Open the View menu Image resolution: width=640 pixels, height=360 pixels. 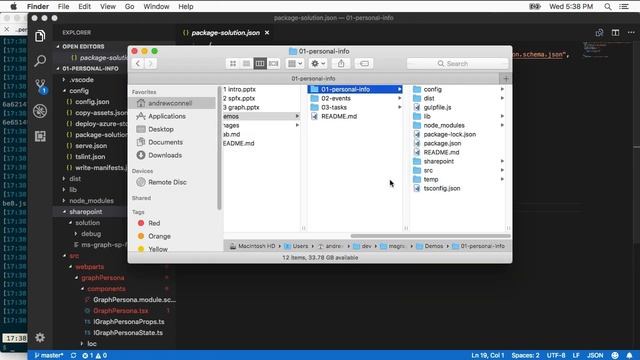click(108, 7)
